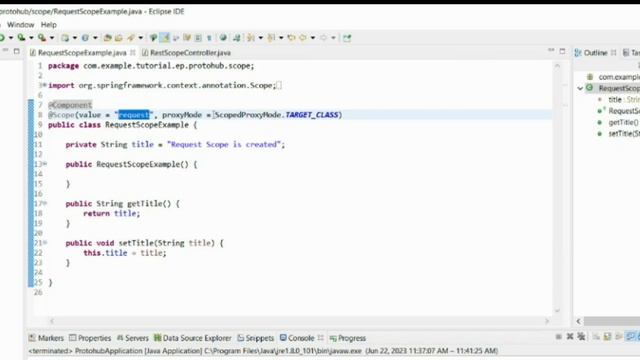This screenshot has height=360, width=640.
Task: Click Outline horizontal scrollbar thumb
Action: click(611, 321)
